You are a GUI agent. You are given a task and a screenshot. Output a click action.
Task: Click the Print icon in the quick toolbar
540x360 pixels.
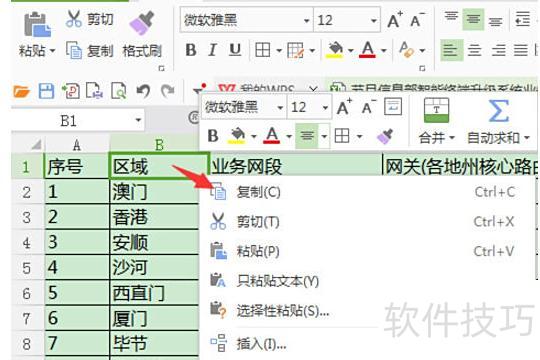[x=94, y=91]
